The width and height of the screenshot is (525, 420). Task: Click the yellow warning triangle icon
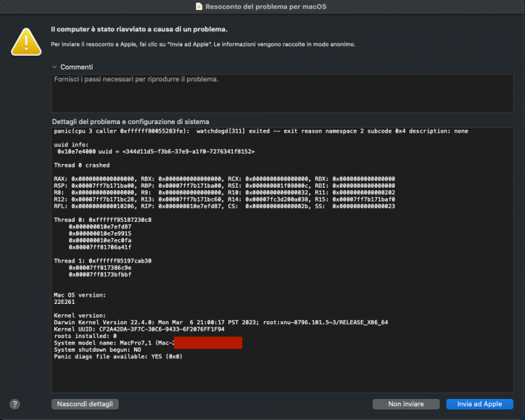tap(26, 41)
